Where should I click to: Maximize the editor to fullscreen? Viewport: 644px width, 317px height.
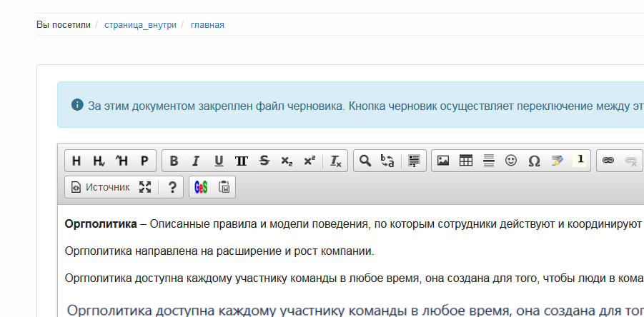(x=145, y=187)
